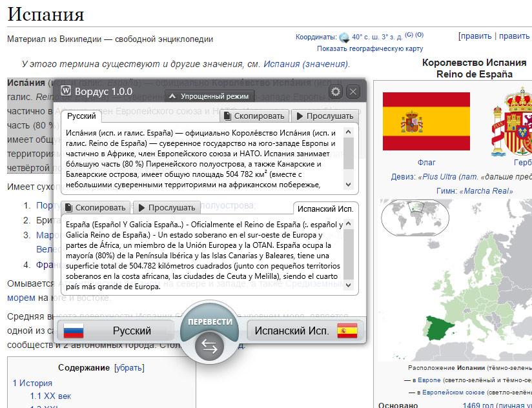The image size is (532, 408).
Task: Open source language selector Русский
Action: coord(116,331)
